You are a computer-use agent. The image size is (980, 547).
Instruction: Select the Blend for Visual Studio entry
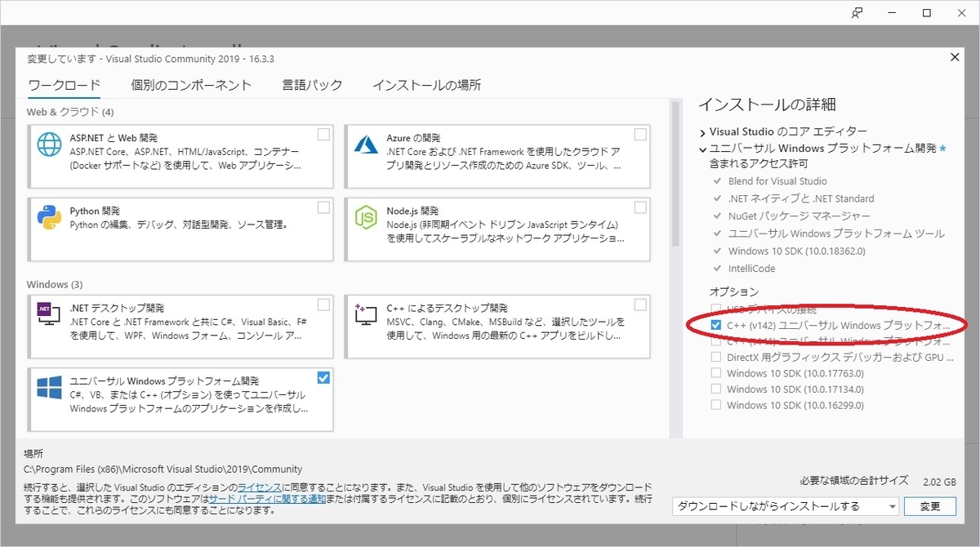[x=777, y=181]
